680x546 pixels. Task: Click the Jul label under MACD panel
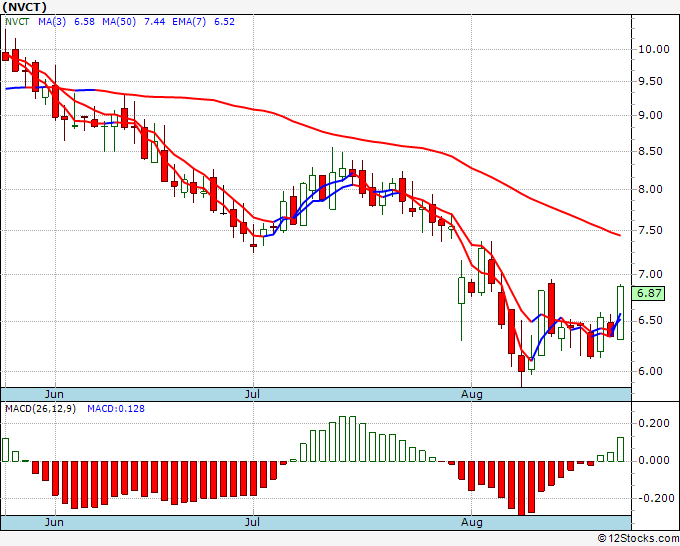(x=252, y=522)
